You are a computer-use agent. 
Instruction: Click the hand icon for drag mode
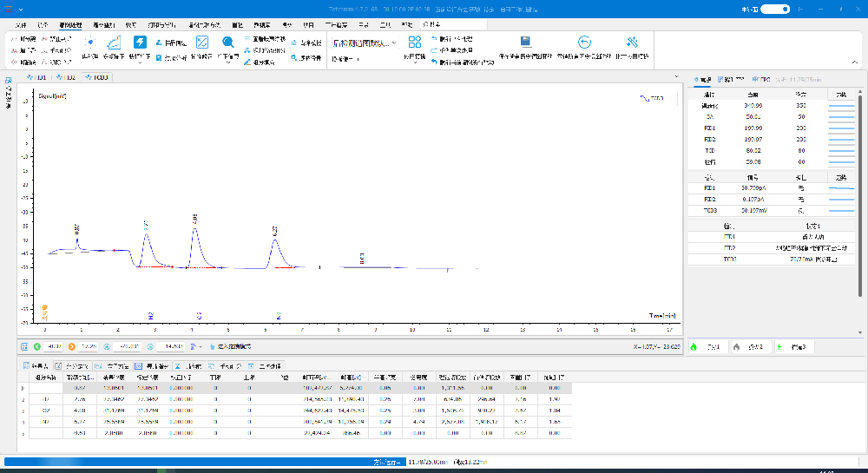tap(212, 346)
